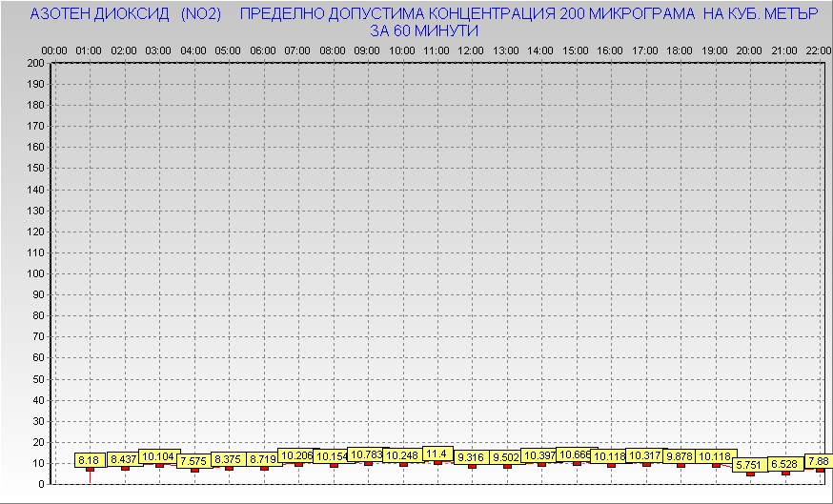Select the 8.18 value label
The width and height of the screenshot is (833, 504).
(x=89, y=460)
